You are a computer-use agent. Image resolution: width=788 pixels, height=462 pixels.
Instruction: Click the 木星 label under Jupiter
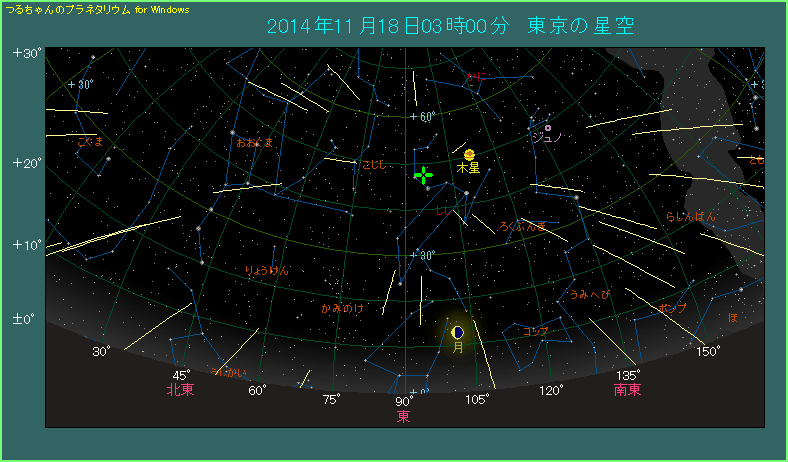468,169
